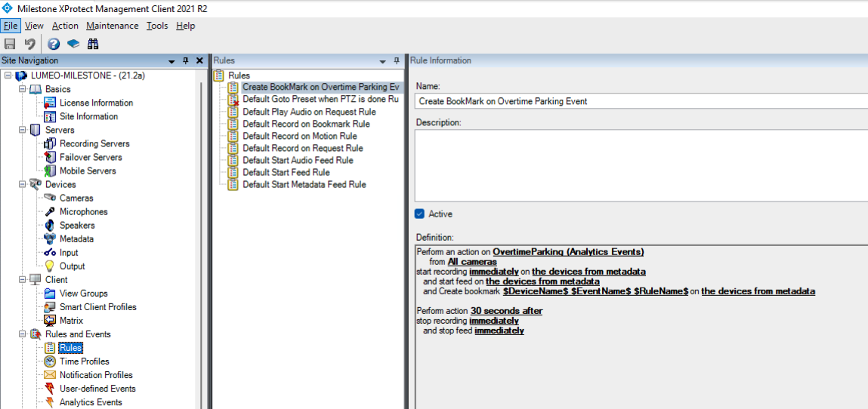Select Rules item in Site Navigation
Screen dimensions: 868x409
71,348
